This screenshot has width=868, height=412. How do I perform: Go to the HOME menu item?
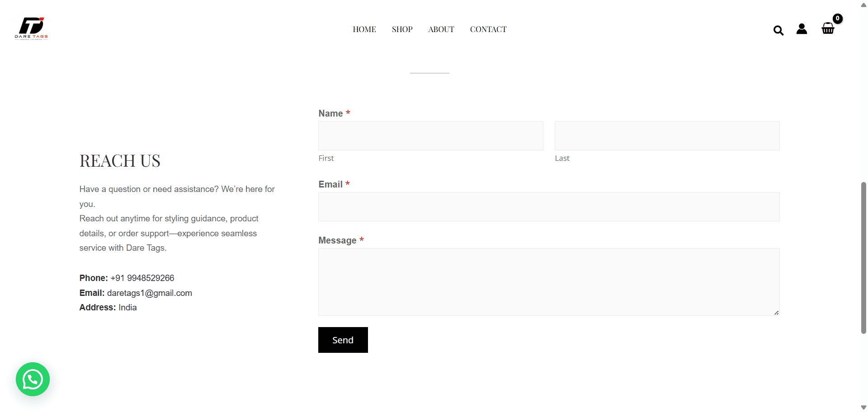tap(364, 29)
